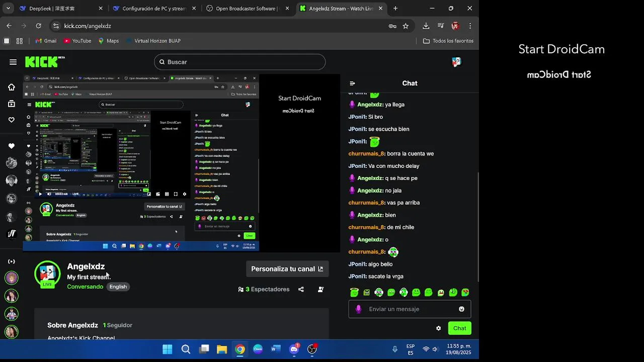Send message with green Chat button

[x=460, y=328]
